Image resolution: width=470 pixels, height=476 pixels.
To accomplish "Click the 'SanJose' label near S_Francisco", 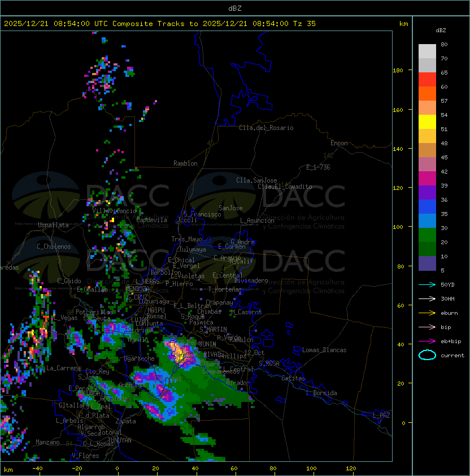I will pyautogui.click(x=230, y=208).
